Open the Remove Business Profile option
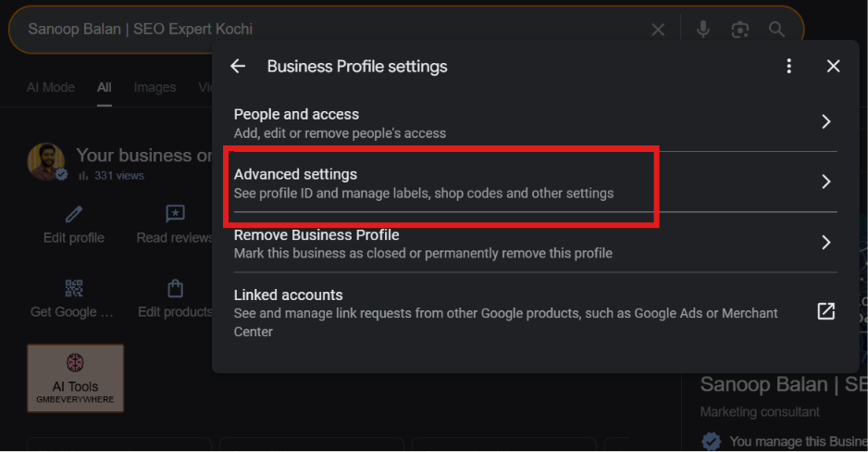Viewport: 868px width, 452px height. (535, 244)
